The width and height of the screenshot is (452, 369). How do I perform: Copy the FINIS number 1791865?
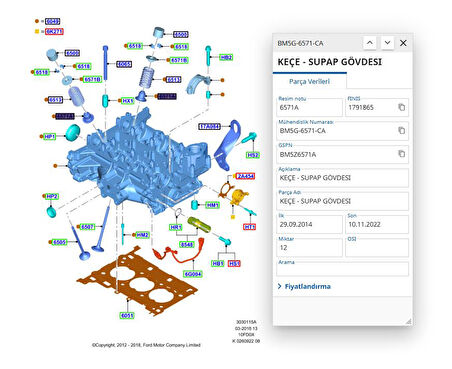pyautogui.click(x=402, y=107)
